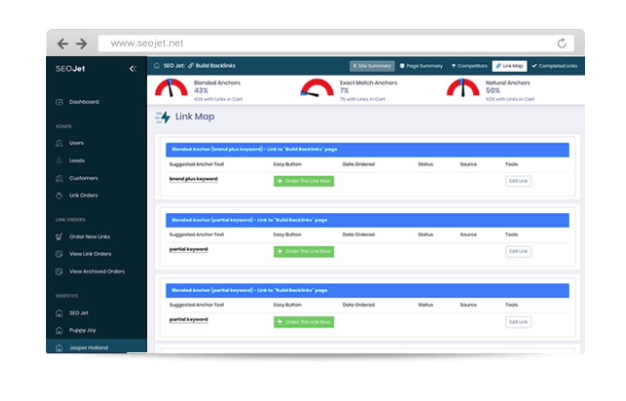The image size is (626, 401).
Task: Open the View Archived Orders icon
Action: click(59, 272)
